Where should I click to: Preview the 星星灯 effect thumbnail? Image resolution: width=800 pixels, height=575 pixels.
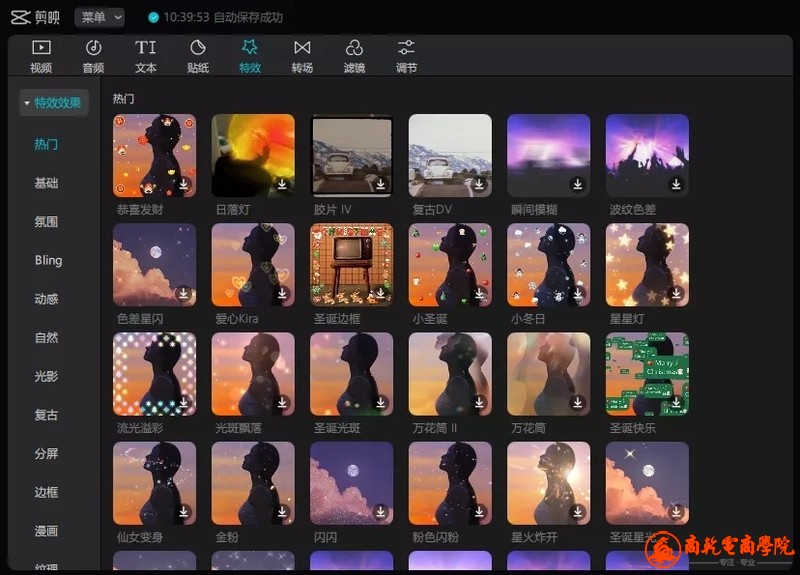(647, 265)
